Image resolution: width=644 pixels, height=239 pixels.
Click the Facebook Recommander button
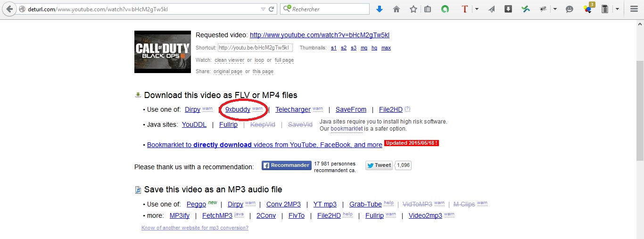pos(287,165)
